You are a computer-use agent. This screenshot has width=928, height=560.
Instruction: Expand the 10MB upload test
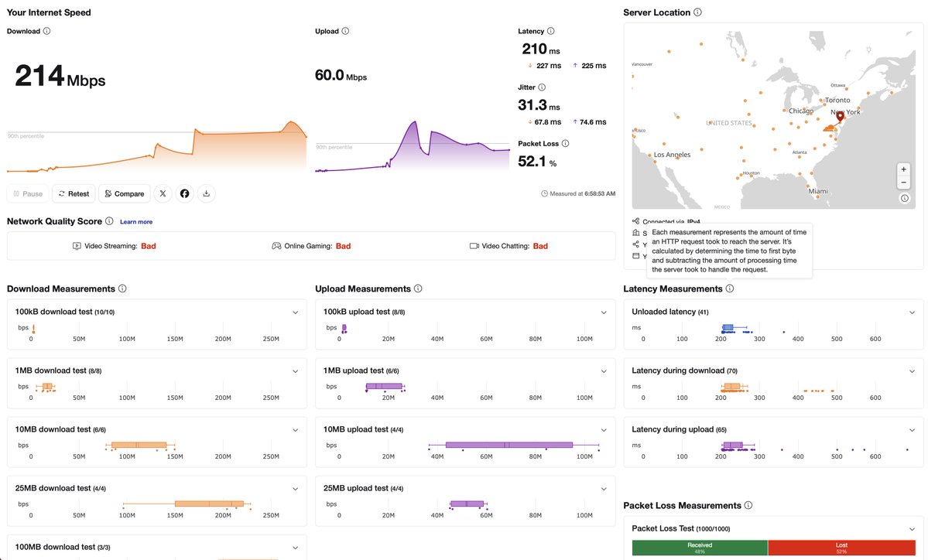point(604,430)
